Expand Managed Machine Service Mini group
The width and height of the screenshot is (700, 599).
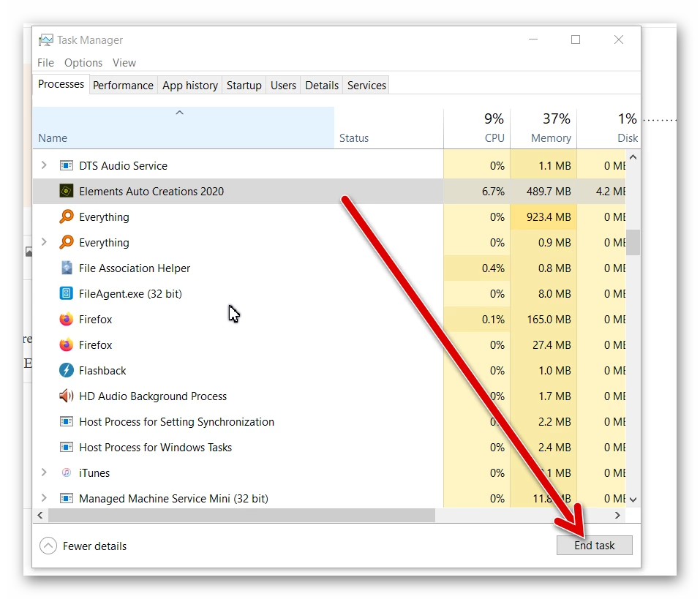[x=44, y=497]
